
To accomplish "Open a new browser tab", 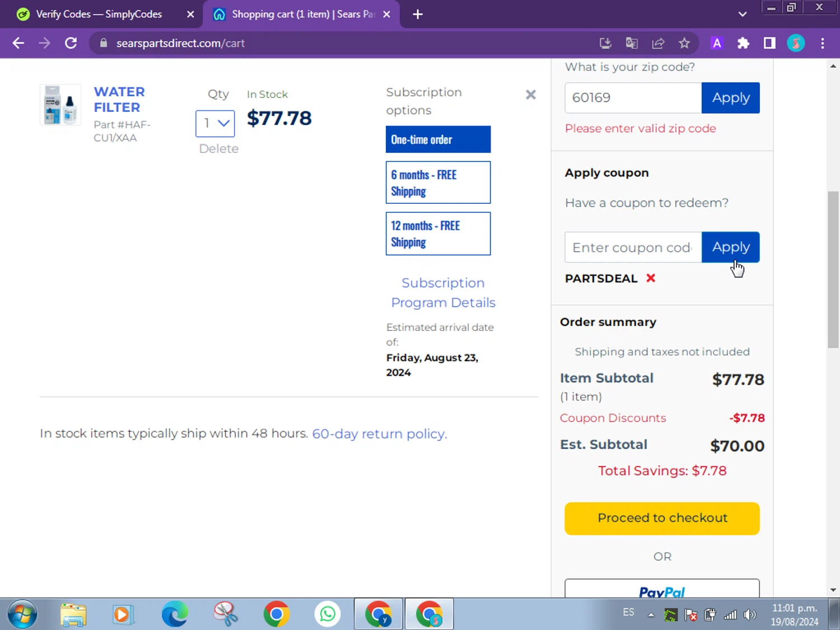I will [418, 15].
